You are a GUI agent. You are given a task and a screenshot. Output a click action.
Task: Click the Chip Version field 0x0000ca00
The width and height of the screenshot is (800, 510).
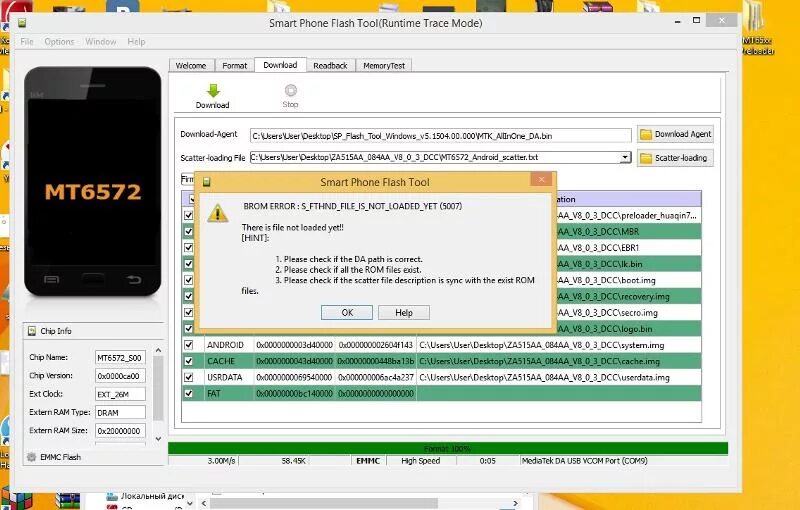coord(120,376)
